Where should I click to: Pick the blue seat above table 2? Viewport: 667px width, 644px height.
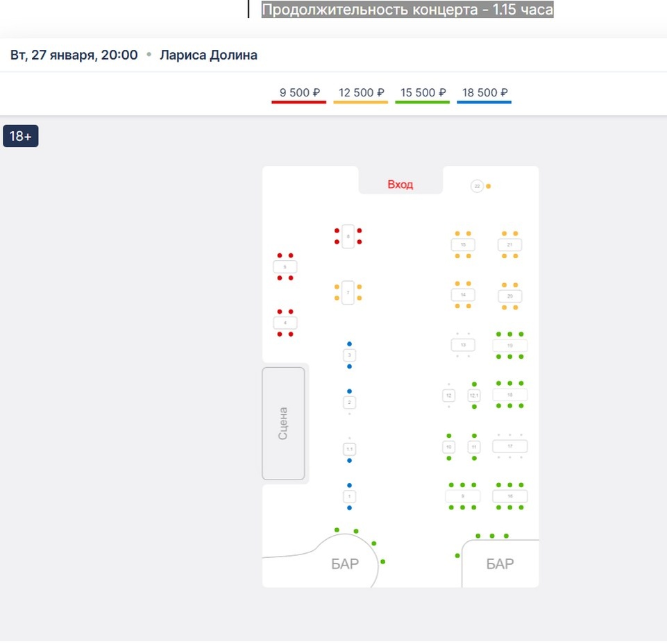[x=349, y=391]
